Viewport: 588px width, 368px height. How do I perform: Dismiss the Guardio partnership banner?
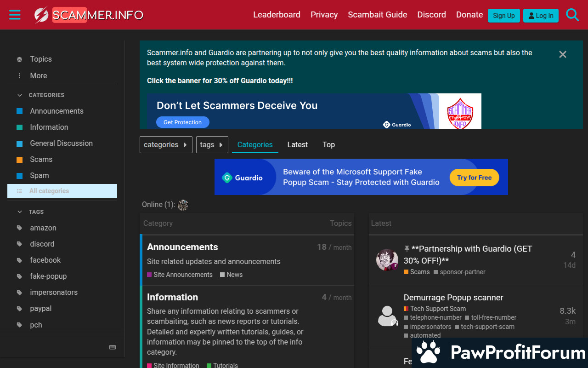point(563,54)
